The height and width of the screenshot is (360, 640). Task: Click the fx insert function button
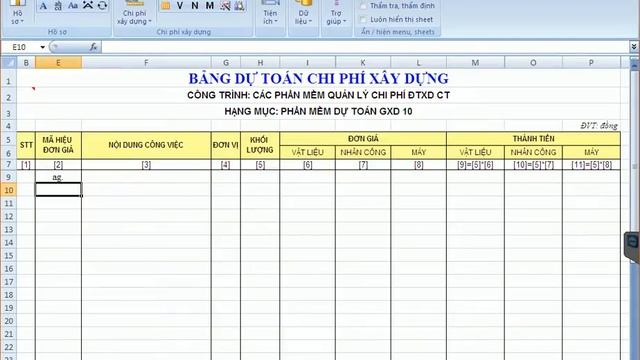tap(93, 47)
